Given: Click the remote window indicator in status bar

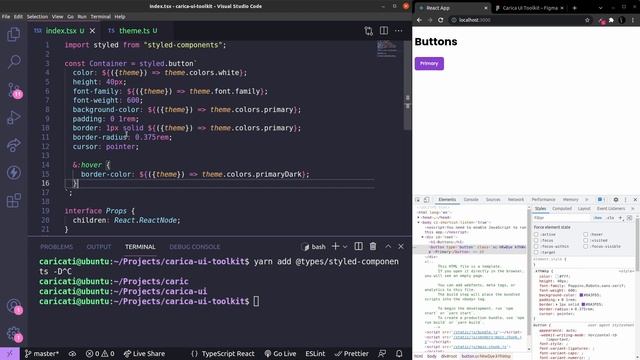Looking at the screenshot, I should click(9, 353).
